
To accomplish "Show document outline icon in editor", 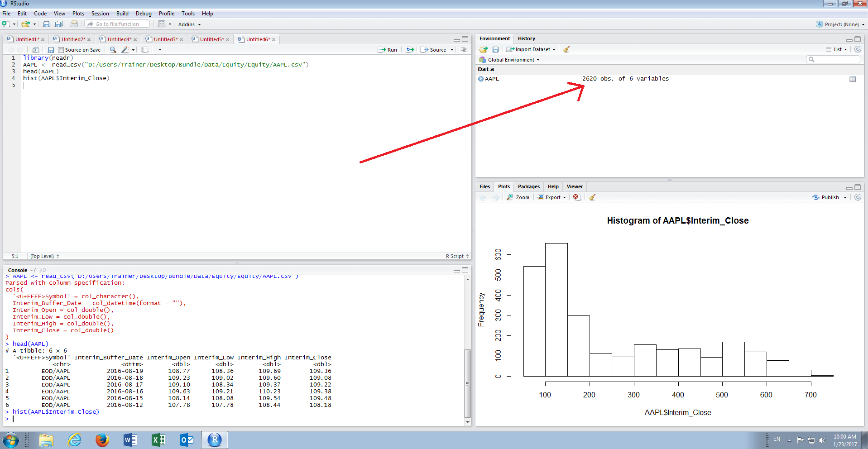I will click(464, 50).
